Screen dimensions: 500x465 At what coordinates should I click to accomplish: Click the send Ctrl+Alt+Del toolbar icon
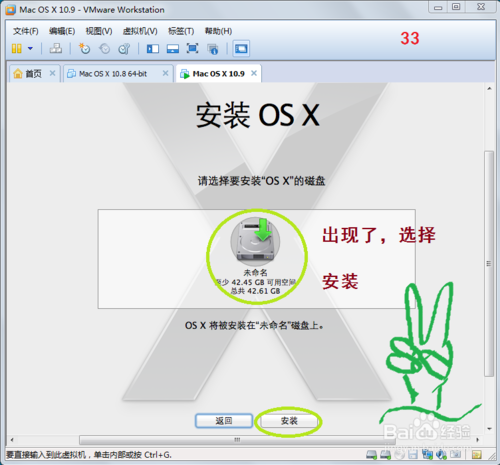pyautogui.click(x=56, y=49)
